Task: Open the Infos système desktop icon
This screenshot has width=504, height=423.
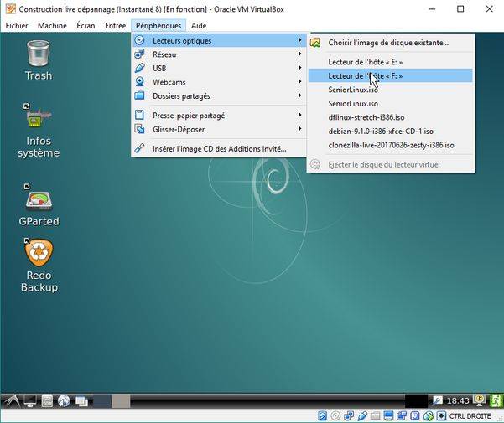Action: pos(39,131)
